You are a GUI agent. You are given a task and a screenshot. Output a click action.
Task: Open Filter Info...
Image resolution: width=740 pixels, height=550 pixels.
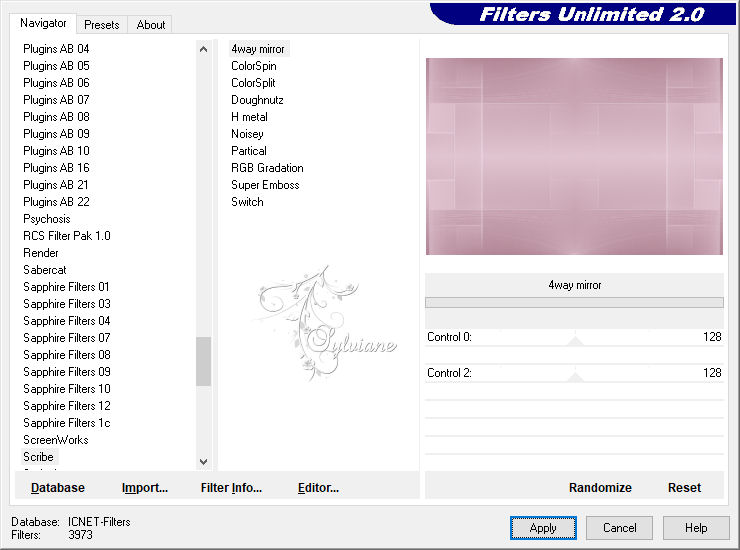point(231,488)
